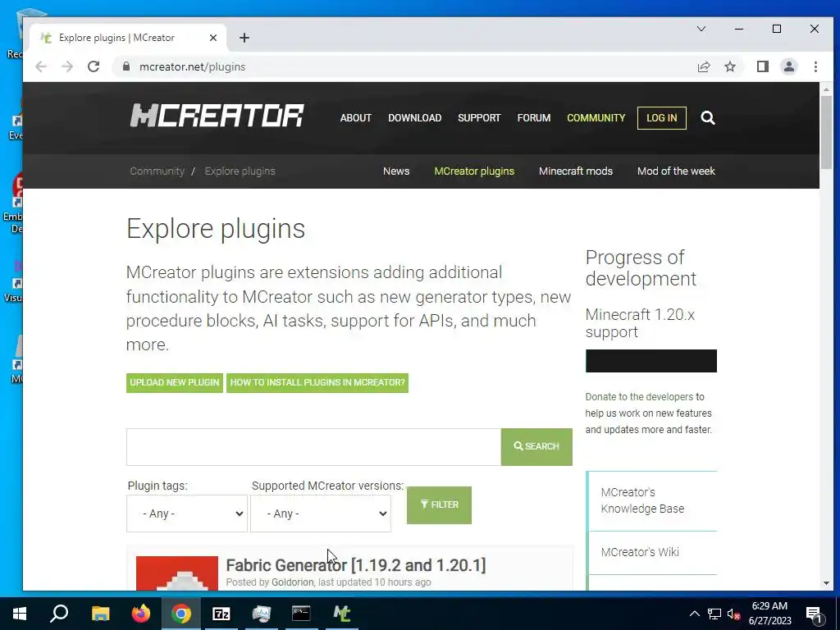This screenshot has height=630, width=840.
Task: Click the green FILTER button
Action: coord(439,504)
